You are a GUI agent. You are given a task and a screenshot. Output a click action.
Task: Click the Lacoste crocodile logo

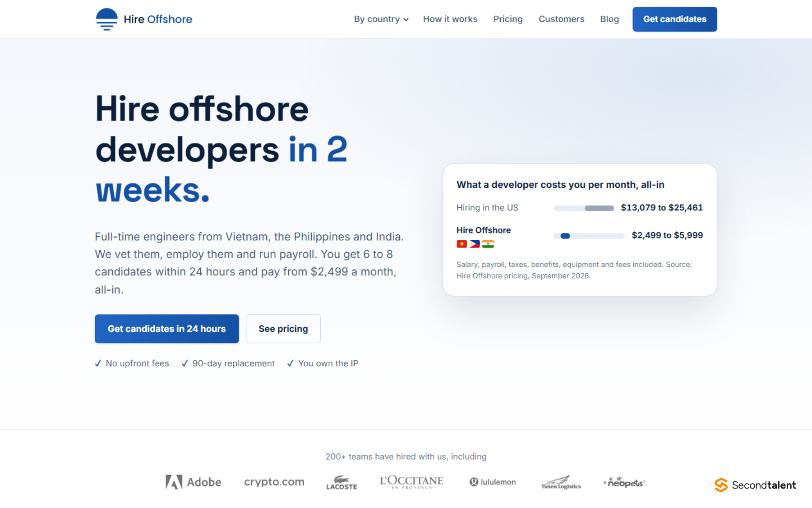pos(341,482)
